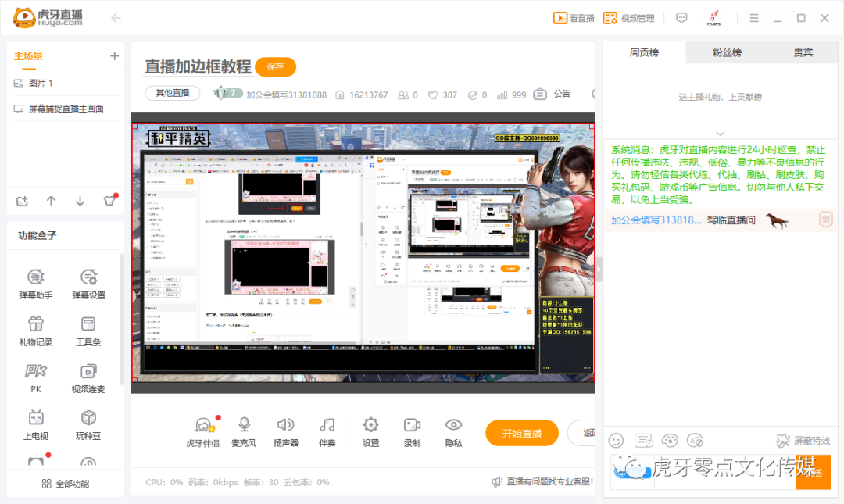
Task: Open the 设置 gear settings
Action: point(370,432)
